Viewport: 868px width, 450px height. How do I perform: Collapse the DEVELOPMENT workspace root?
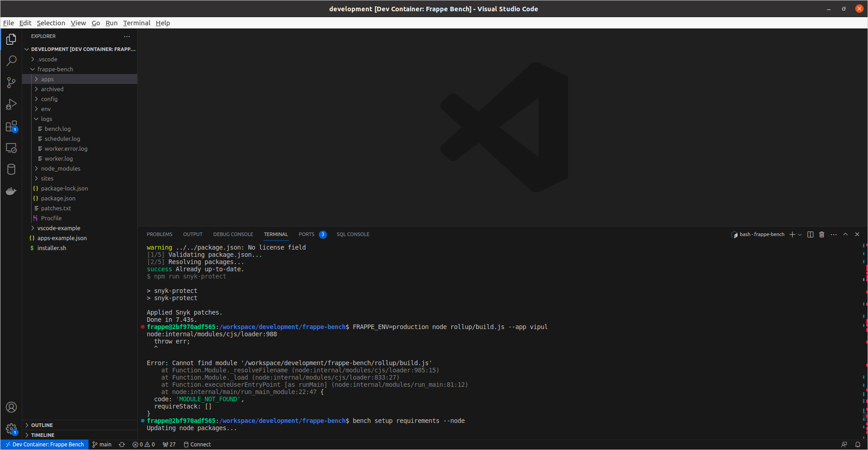(80, 49)
